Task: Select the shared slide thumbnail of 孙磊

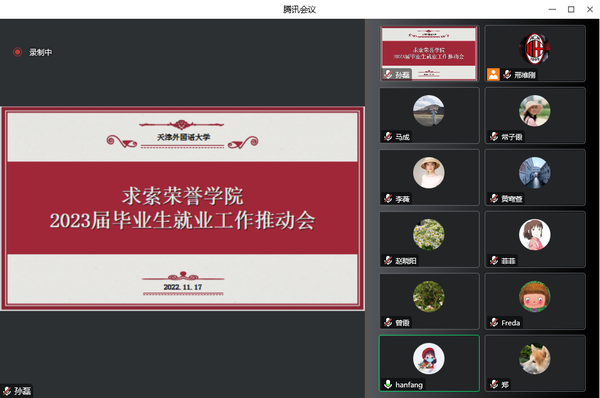Action: click(429, 53)
